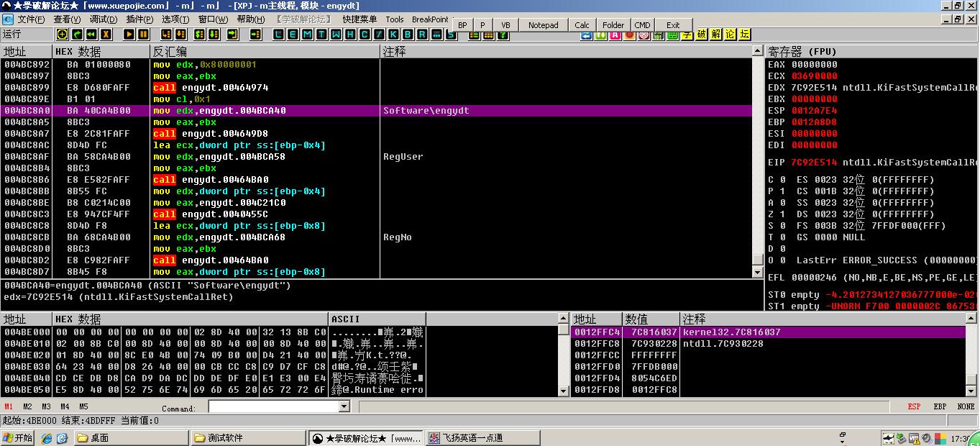
Task: Open the M memory map icon
Action: 307,35
